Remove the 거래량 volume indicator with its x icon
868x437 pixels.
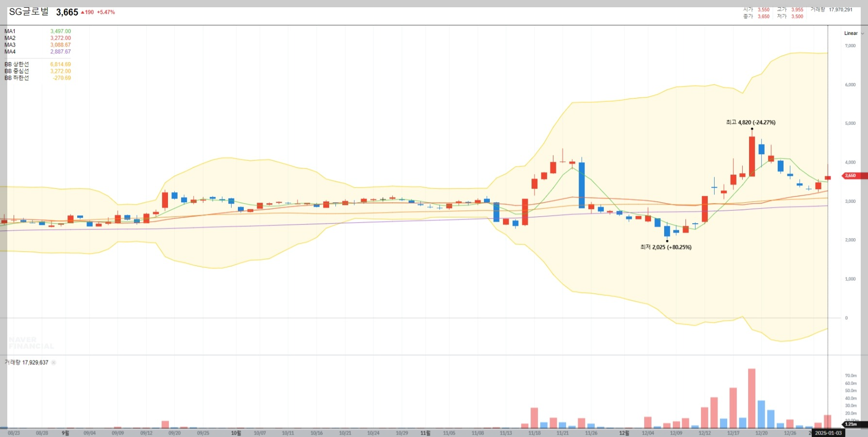[x=54, y=362]
